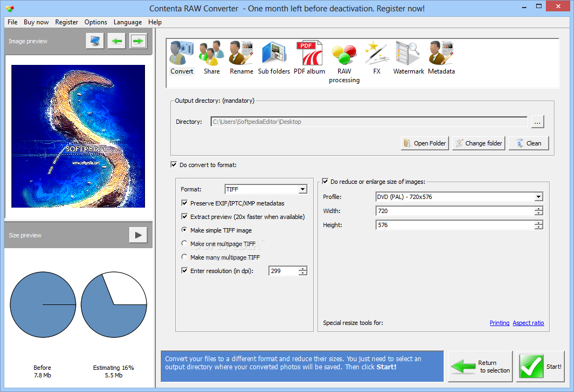Toggle 'Do convert to format' checkbox
Image resolution: width=574 pixels, height=392 pixels.
174,164
